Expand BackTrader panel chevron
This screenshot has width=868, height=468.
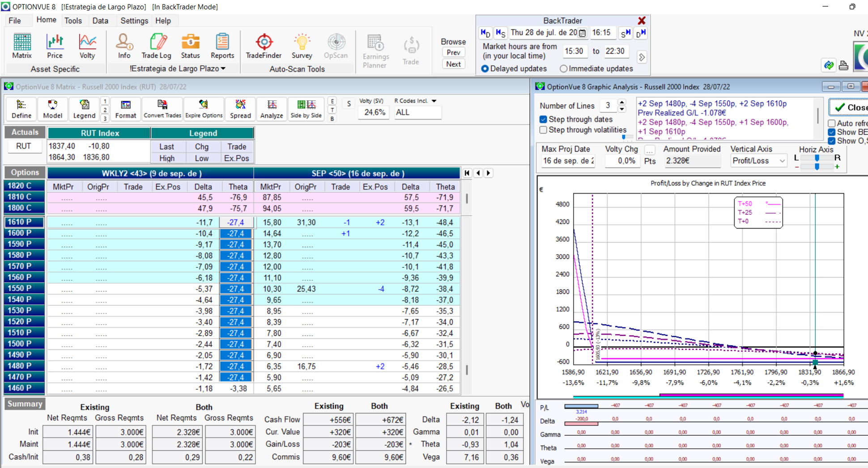(x=642, y=57)
